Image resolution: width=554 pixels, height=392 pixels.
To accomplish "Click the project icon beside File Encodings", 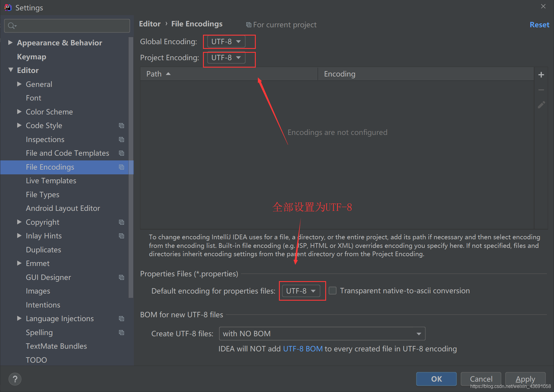I will click(121, 167).
